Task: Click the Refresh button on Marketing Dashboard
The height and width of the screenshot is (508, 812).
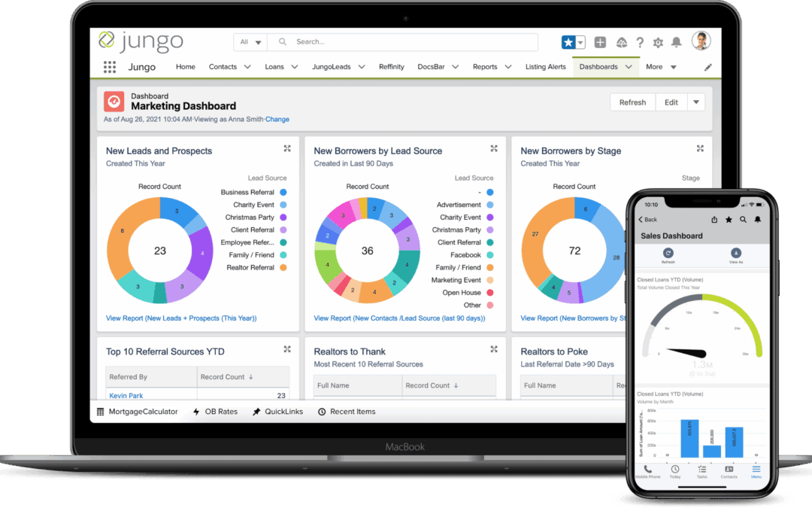Action: (632, 102)
